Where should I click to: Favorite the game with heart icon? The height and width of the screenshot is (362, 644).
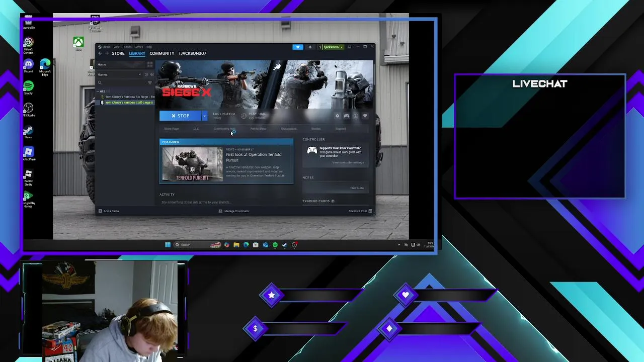tap(365, 116)
